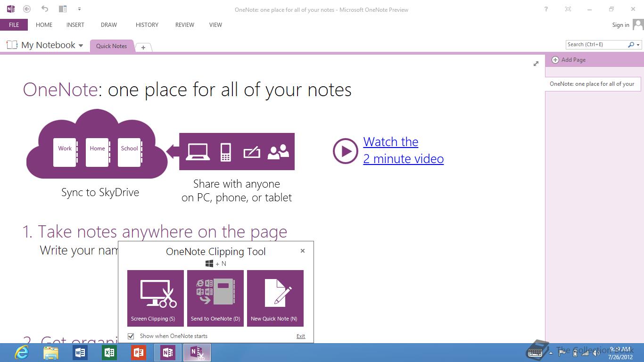Create a New Quick Note (N)
The image size is (644, 362).
[x=275, y=298]
